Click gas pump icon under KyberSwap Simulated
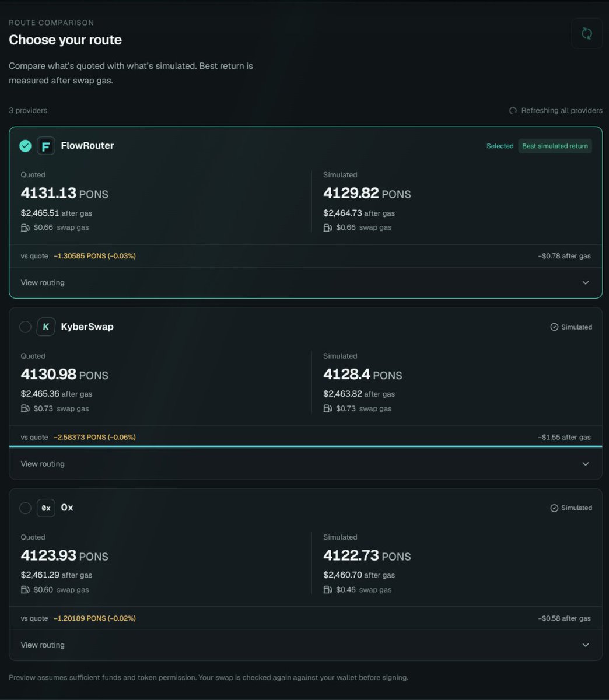The image size is (609, 700). (328, 408)
